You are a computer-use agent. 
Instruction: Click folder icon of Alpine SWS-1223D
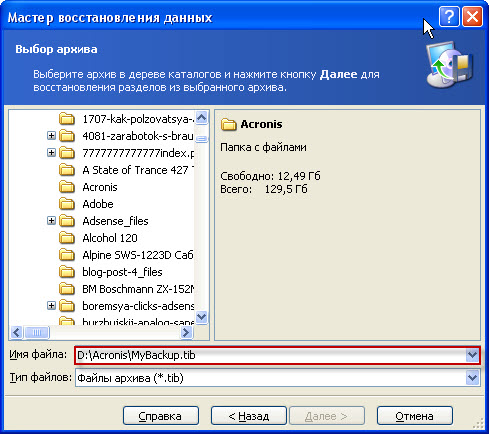coord(67,255)
